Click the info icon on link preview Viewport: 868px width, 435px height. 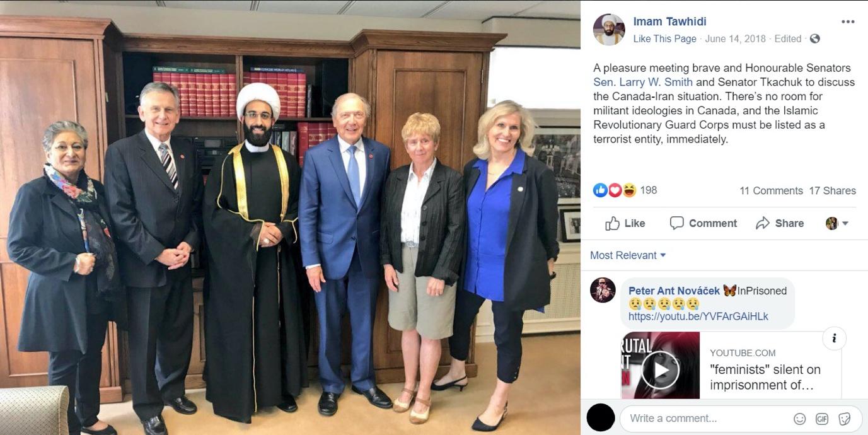[x=834, y=339]
